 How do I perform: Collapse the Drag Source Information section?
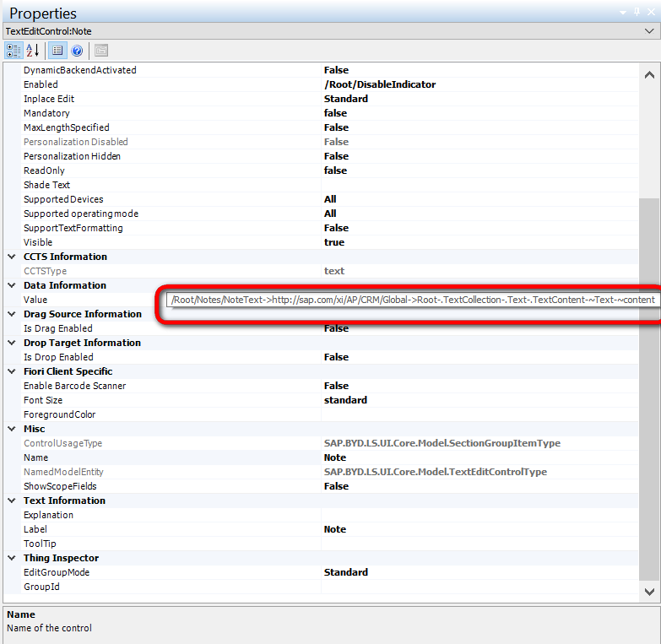pos(12,314)
